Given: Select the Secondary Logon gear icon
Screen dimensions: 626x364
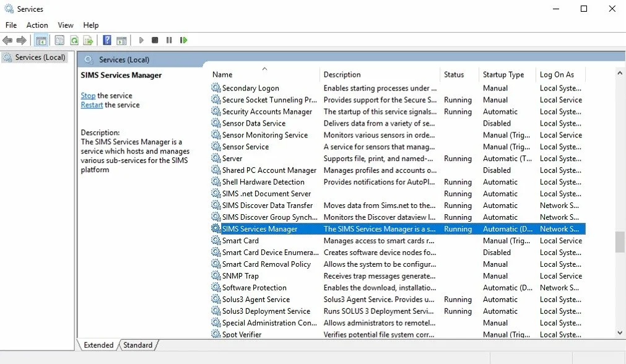Looking at the screenshot, I should click(x=216, y=88).
